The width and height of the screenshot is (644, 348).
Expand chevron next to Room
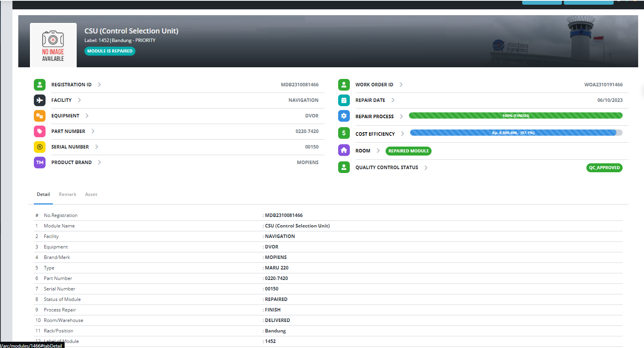(x=378, y=151)
